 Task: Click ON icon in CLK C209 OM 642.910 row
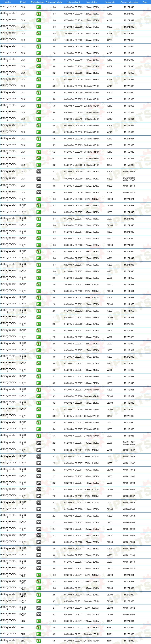[x=39, y=186]
